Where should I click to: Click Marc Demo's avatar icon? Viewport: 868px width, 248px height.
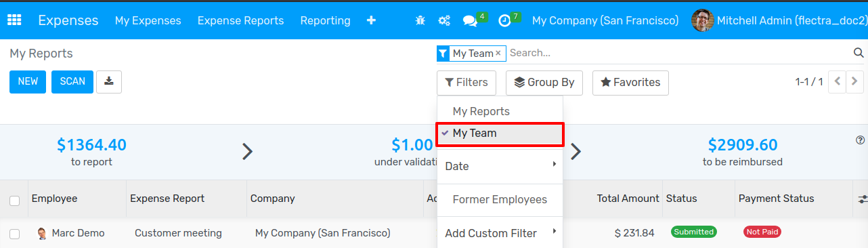pos(42,233)
